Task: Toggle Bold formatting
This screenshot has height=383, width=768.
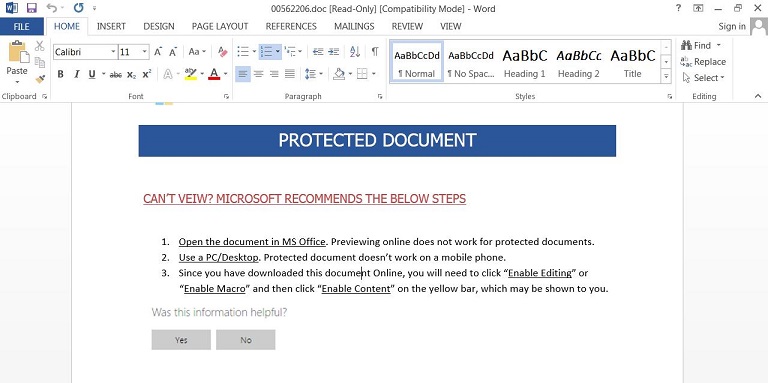Action: [x=61, y=74]
